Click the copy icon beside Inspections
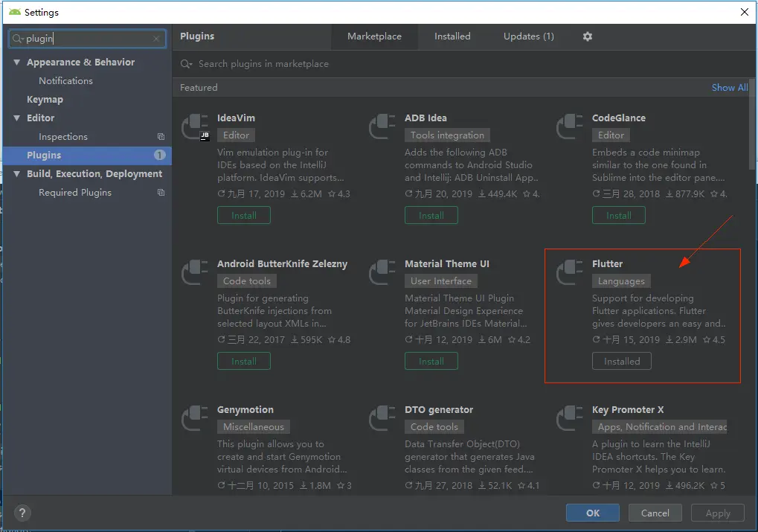Viewport: 758px width, 532px height. tap(161, 137)
